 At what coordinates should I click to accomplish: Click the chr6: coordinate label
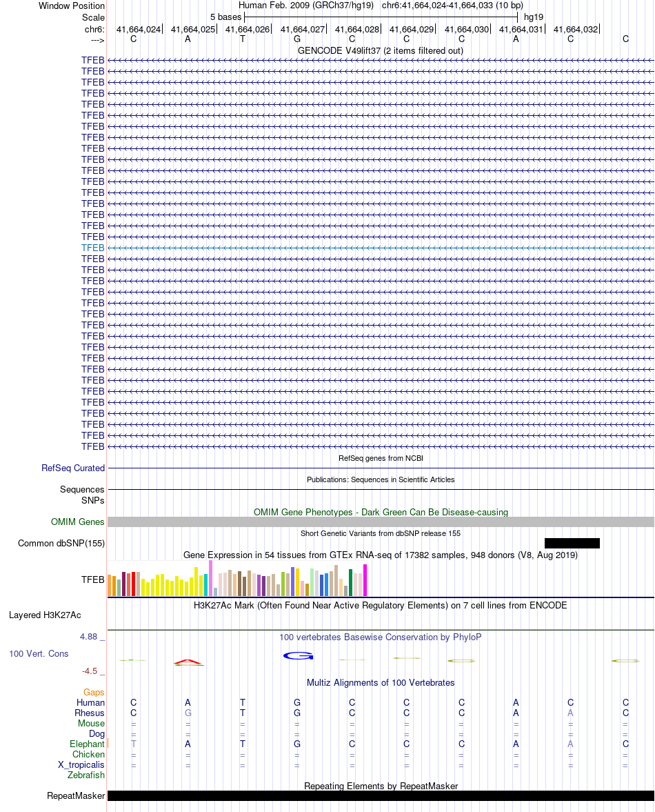pyautogui.click(x=94, y=29)
